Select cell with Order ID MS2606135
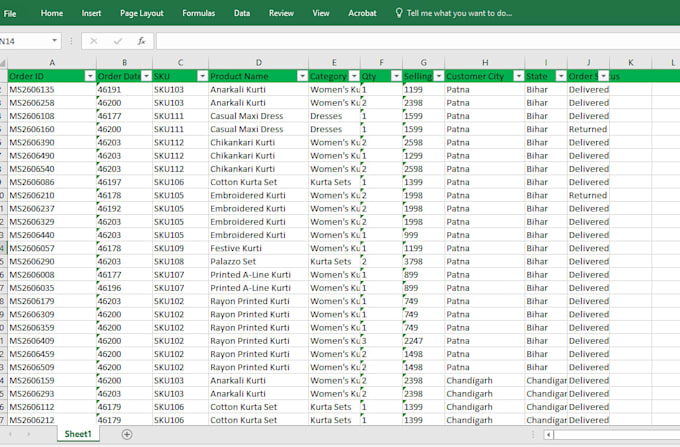The image size is (680, 447). pos(52,90)
